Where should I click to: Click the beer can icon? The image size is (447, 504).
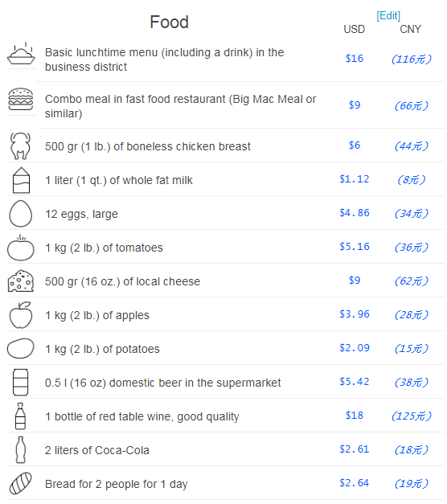(21, 383)
